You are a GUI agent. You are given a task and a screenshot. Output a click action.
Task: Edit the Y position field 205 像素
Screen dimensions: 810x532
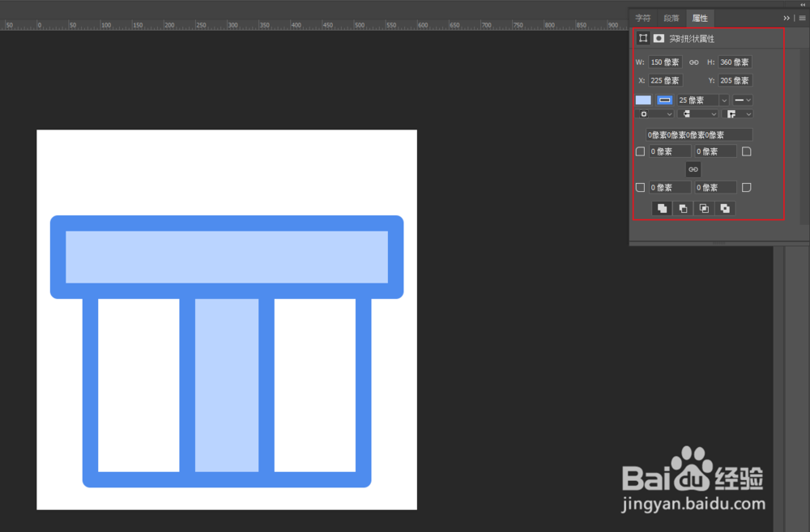pyautogui.click(x=735, y=81)
